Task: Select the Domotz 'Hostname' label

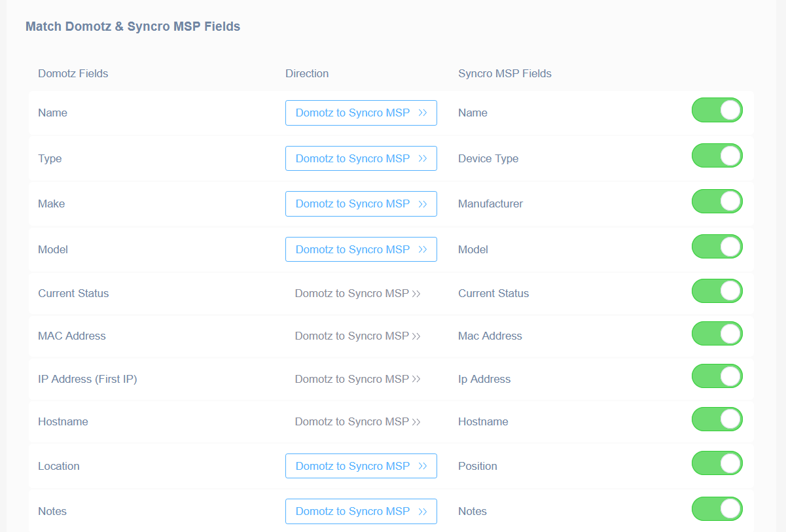Action: (x=63, y=421)
